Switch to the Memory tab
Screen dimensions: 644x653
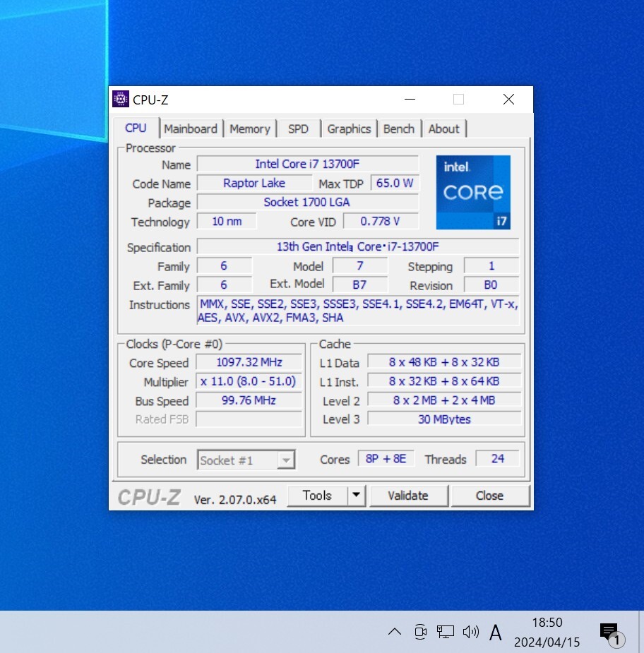click(250, 128)
